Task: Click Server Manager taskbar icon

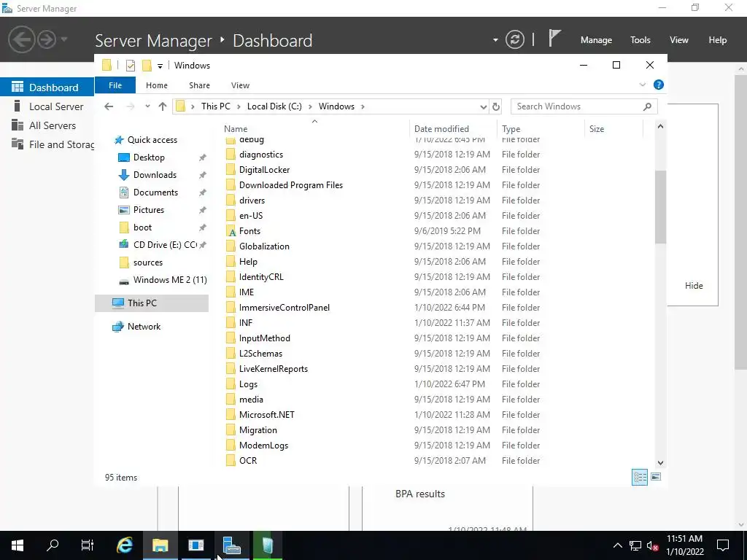Action: (x=231, y=545)
